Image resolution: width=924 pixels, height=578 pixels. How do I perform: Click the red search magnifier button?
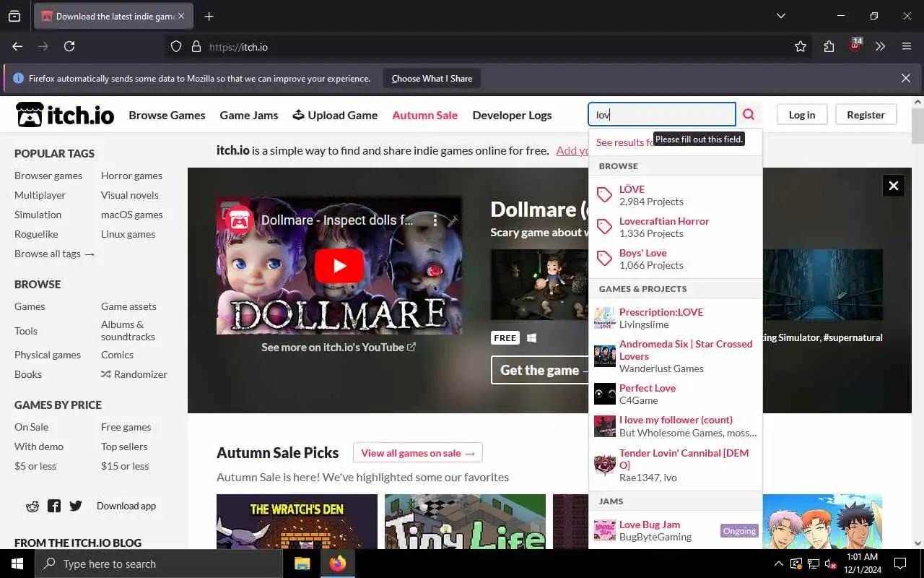(x=749, y=114)
